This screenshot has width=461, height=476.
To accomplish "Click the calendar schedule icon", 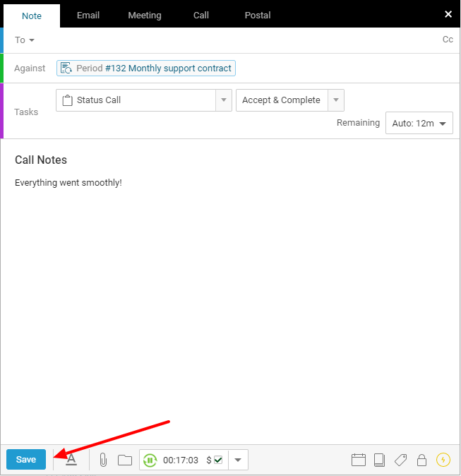I will tap(359, 460).
